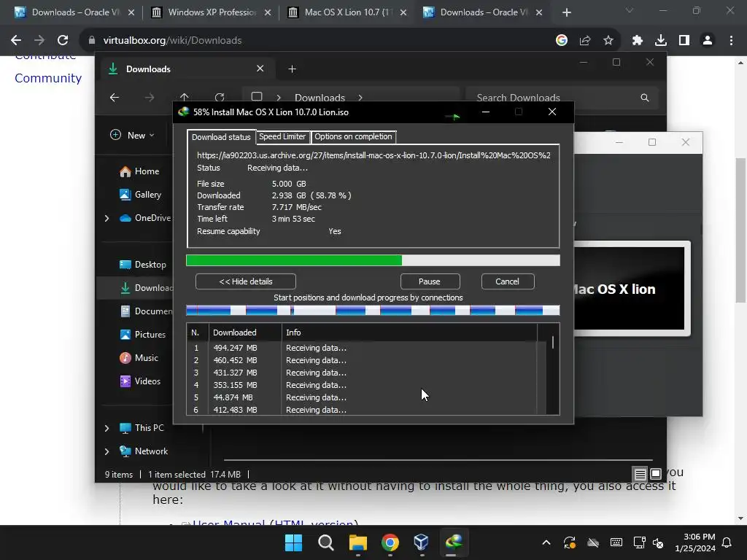Image resolution: width=747 pixels, height=560 pixels.
Task: Select connection row 1 with 494.247 MB
Action: pyautogui.click(x=362, y=348)
